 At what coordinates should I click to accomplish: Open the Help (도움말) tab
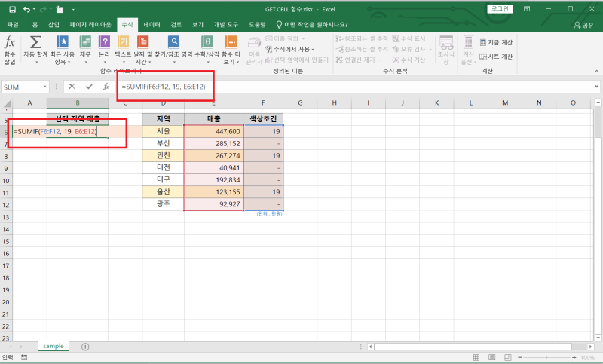tap(257, 25)
